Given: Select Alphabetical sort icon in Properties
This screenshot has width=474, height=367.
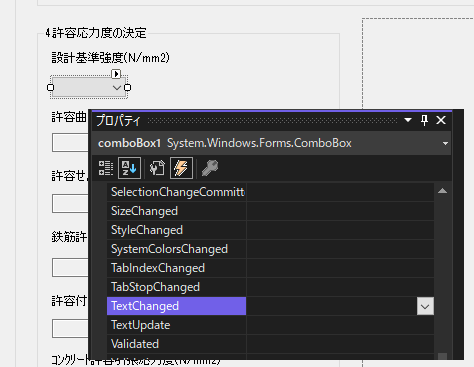Looking at the screenshot, I should 129,168.
